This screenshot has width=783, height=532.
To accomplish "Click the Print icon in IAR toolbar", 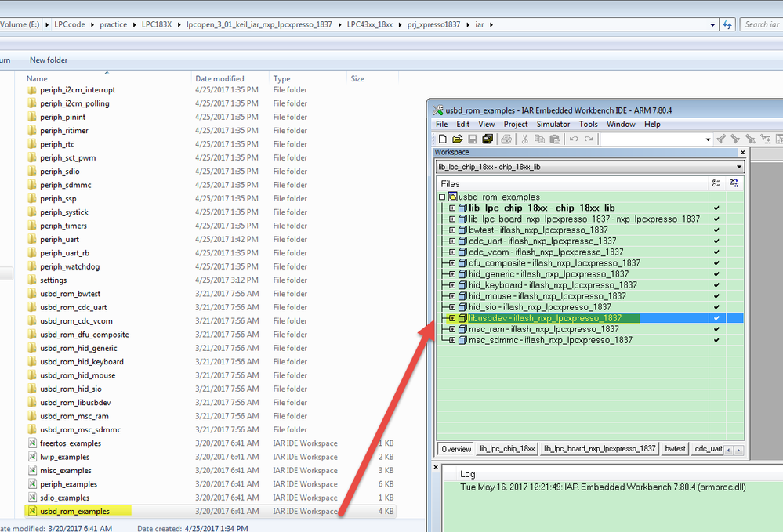I will pos(506,139).
